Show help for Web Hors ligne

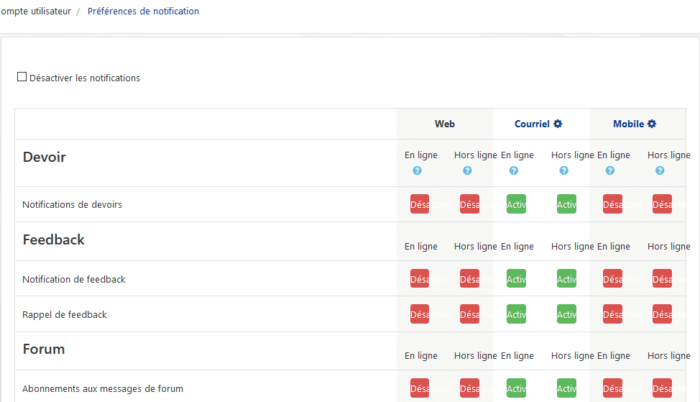467,171
